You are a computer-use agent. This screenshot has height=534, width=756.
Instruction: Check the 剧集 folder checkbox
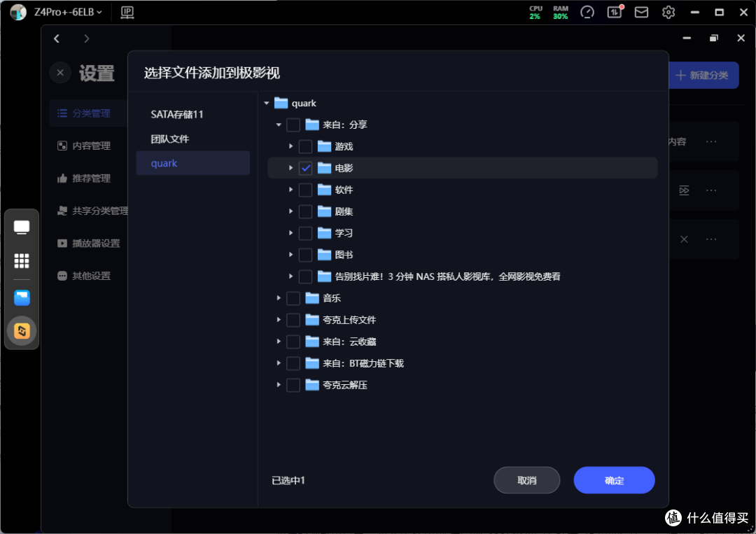[x=305, y=211]
